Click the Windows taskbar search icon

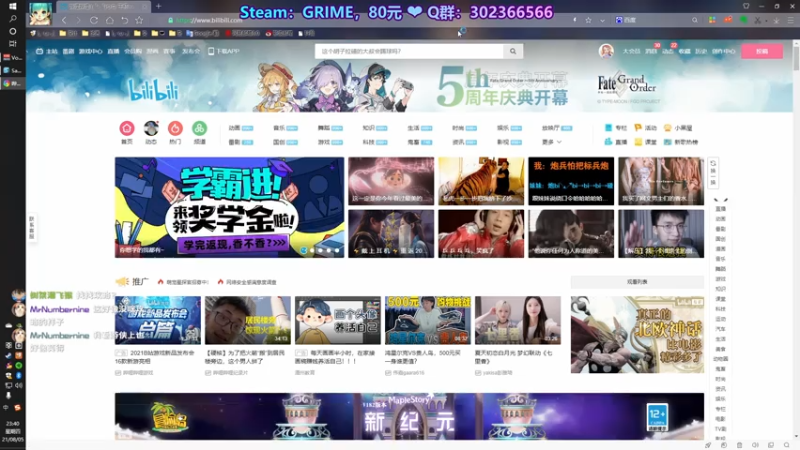click(x=12, y=18)
